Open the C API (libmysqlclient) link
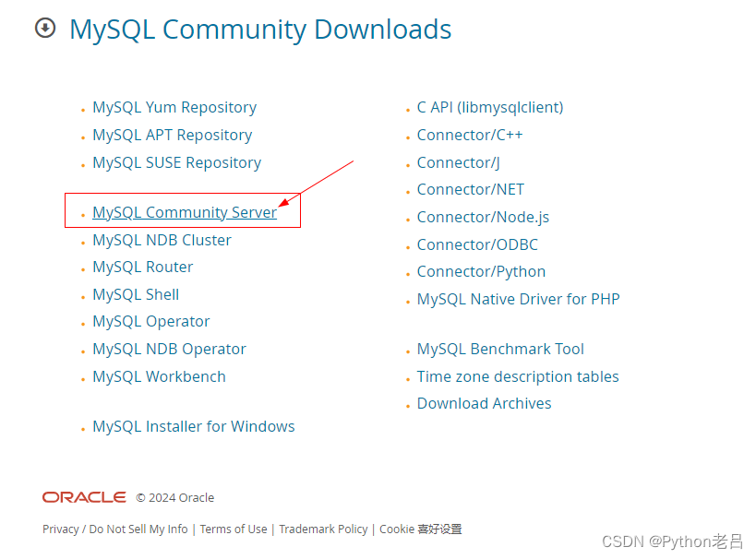 coord(489,107)
